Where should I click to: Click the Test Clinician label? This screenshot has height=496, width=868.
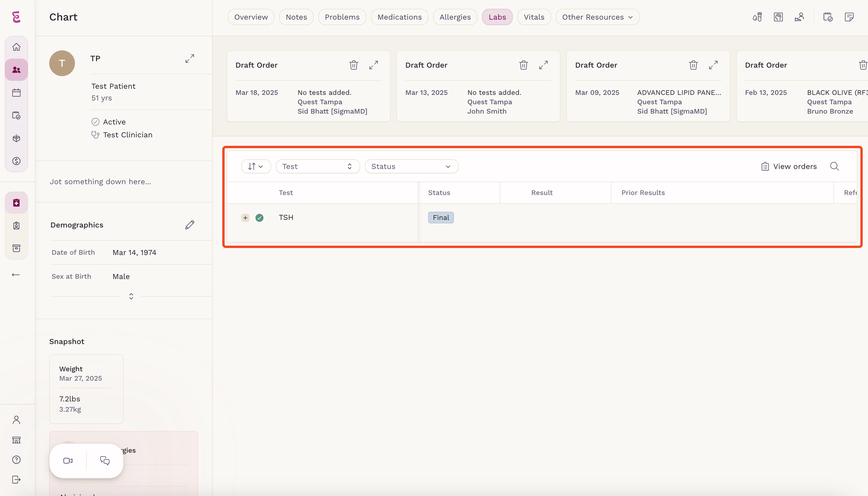(x=128, y=135)
